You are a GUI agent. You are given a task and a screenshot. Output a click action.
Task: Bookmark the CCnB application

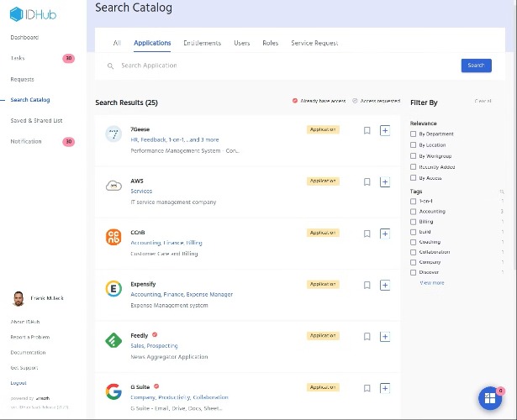point(367,234)
